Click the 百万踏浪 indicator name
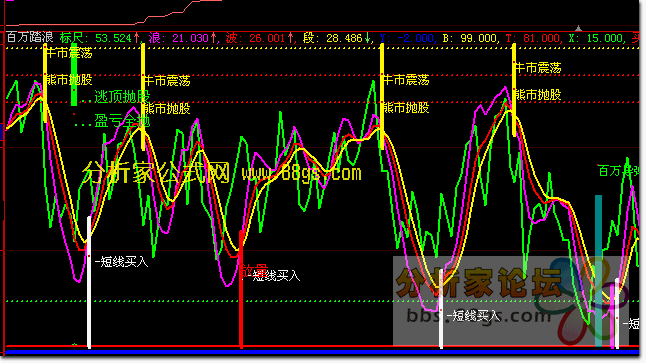This screenshot has width=646, height=363. click(x=30, y=37)
